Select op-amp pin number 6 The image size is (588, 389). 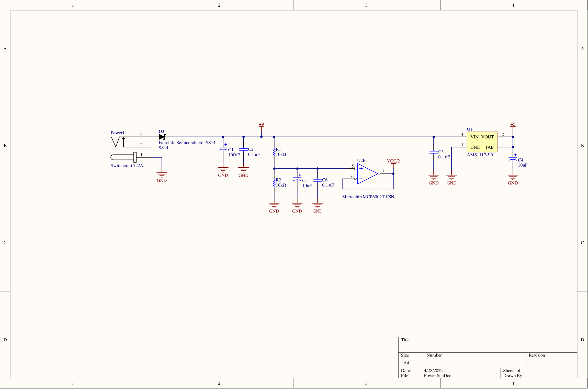click(x=352, y=177)
